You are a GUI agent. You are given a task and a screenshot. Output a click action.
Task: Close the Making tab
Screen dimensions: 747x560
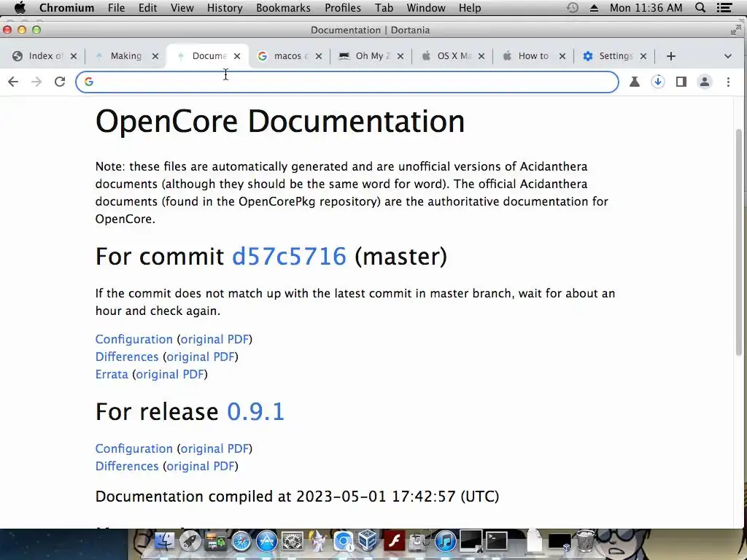point(155,56)
